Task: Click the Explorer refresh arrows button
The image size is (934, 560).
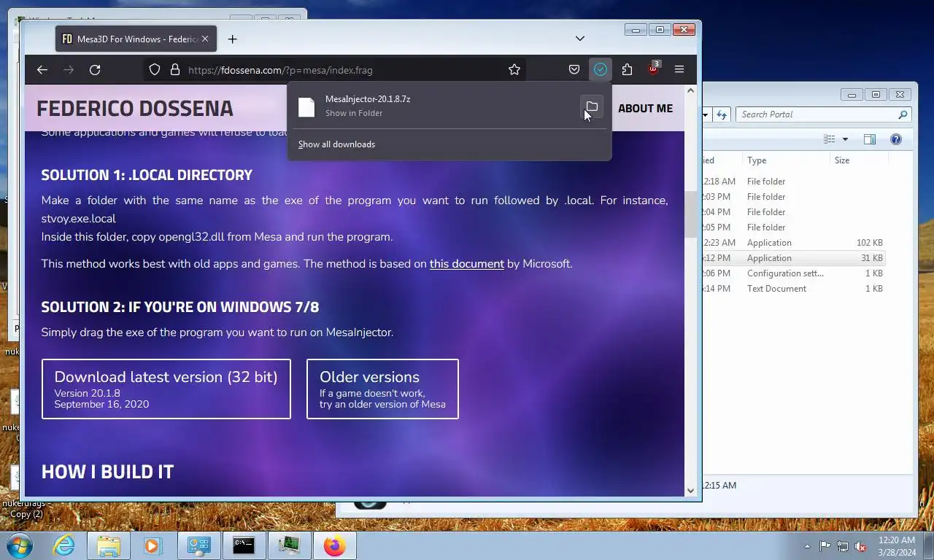Action: (x=722, y=114)
